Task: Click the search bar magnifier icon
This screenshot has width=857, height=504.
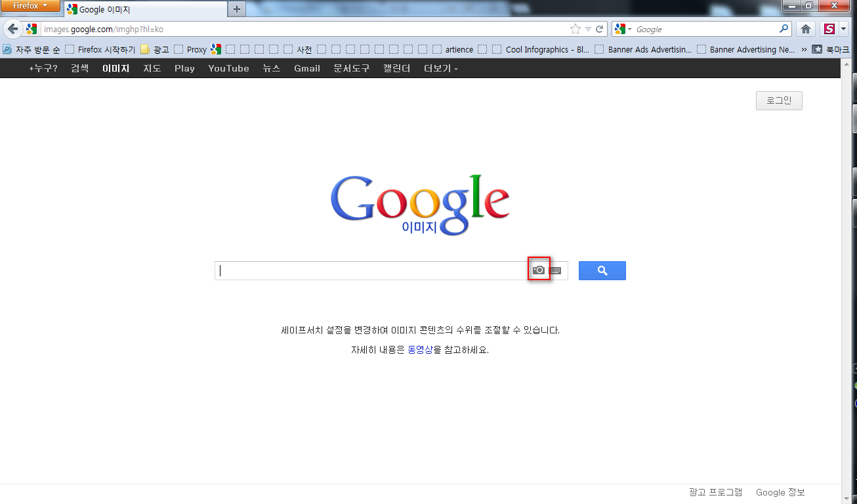Action: point(784,29)
